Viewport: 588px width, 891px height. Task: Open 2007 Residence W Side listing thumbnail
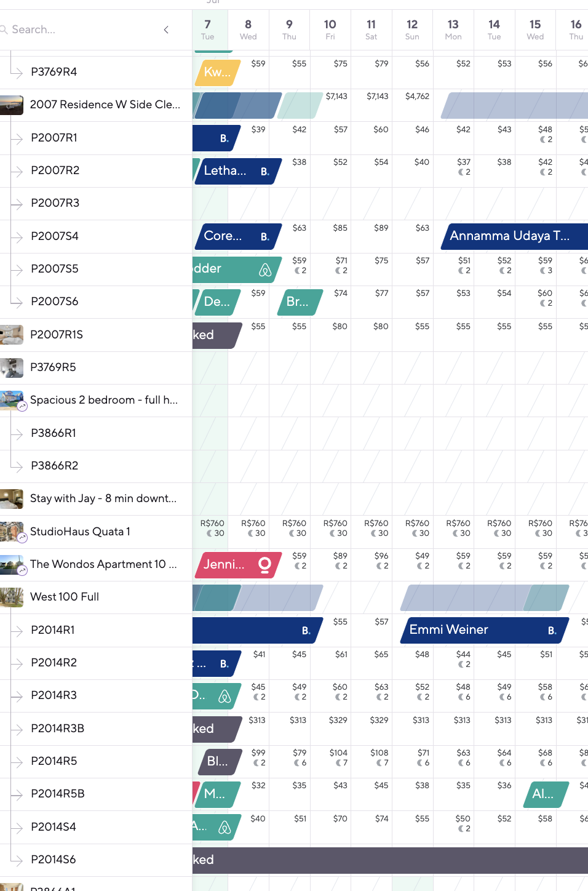pyautogui.click(x=12, y=105)
